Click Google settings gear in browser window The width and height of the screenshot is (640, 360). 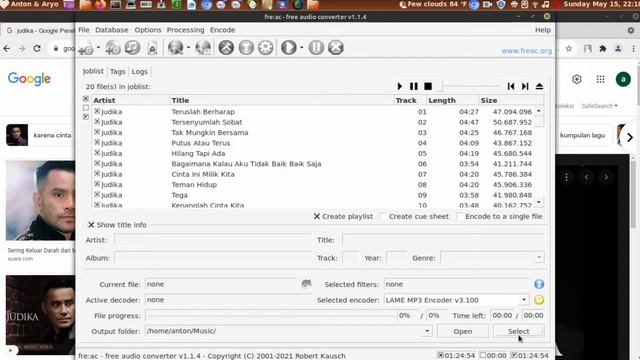(576, 79)
